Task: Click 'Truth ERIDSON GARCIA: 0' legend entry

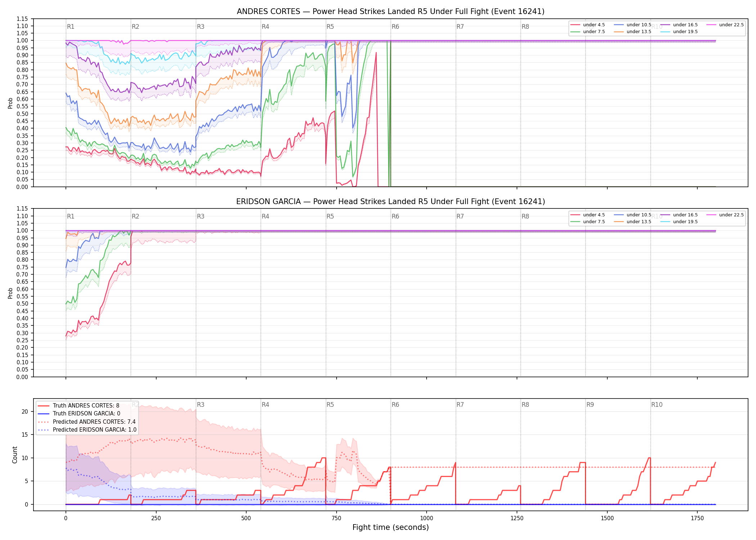Action: pos(79,414)
